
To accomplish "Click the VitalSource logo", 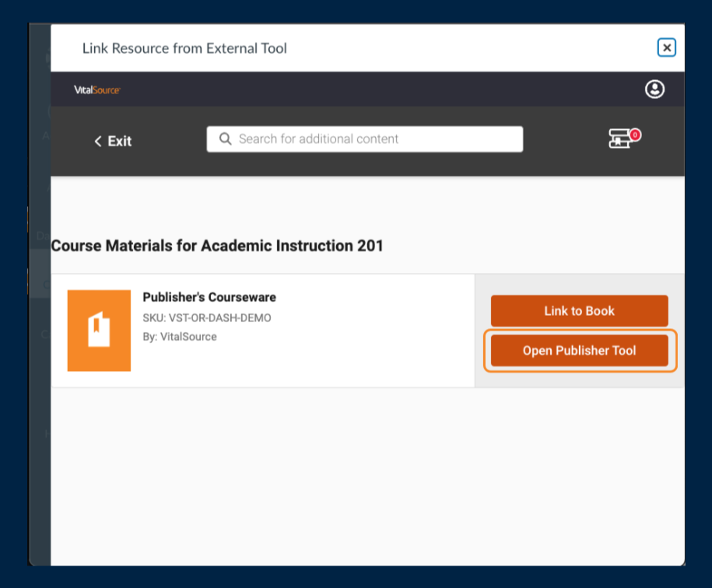I will coord(97,90).
